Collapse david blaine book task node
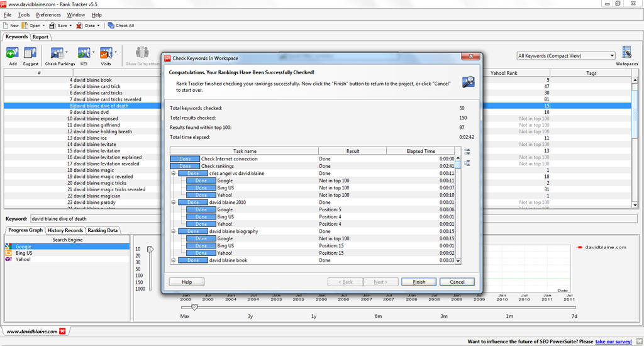This screenshot has width=644, height=346. coord(174,260)
